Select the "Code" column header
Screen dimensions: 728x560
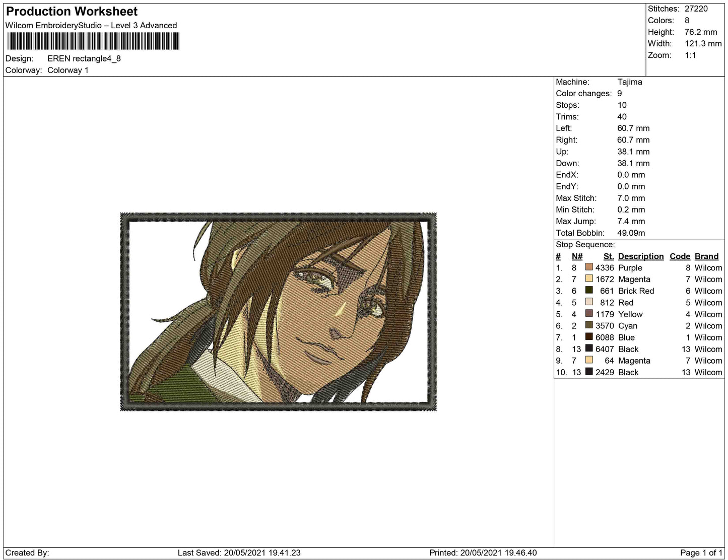pyautogui.click(x=680, y=256)
